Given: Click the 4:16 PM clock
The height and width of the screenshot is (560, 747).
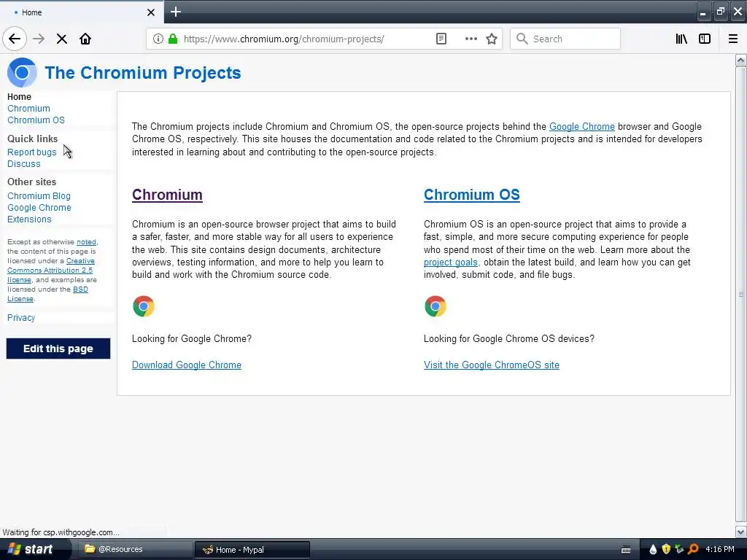Looking at the screenshot, I should tap(720, 550).
